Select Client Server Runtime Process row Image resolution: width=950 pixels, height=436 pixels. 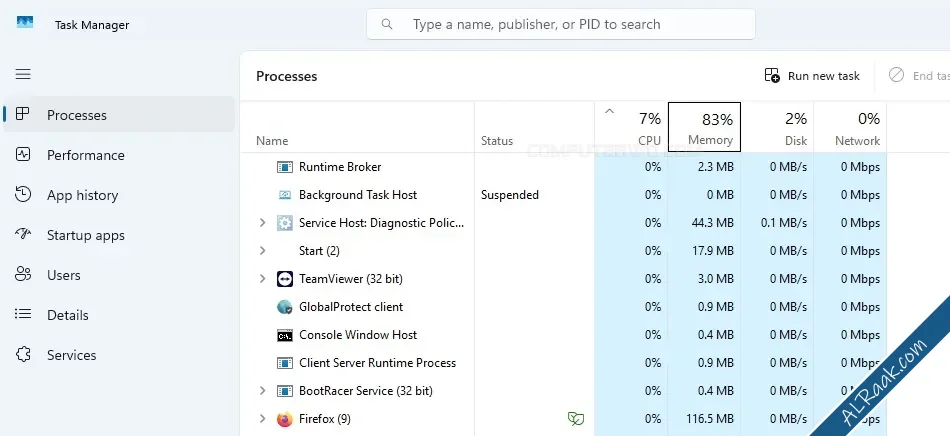pyautogui.click(x=564, y=363)
